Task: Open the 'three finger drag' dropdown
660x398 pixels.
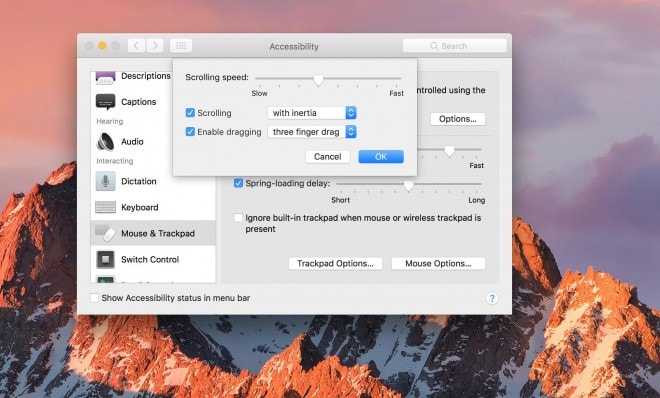Action: coord(312,132)
